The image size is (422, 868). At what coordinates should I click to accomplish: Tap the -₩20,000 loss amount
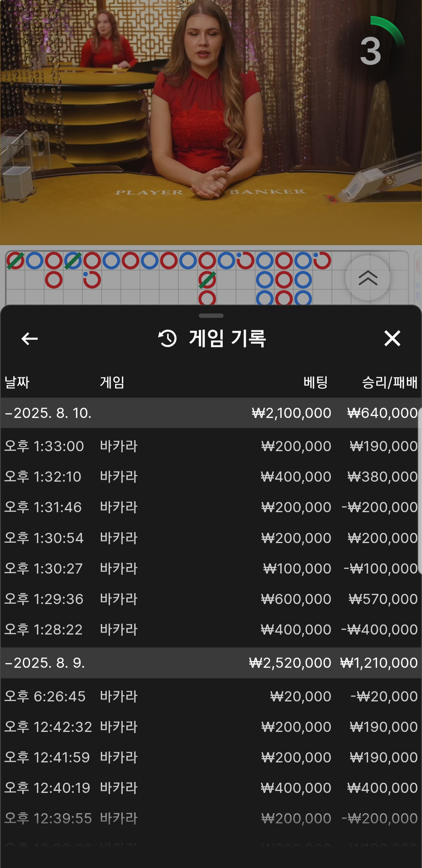(384, 696)
